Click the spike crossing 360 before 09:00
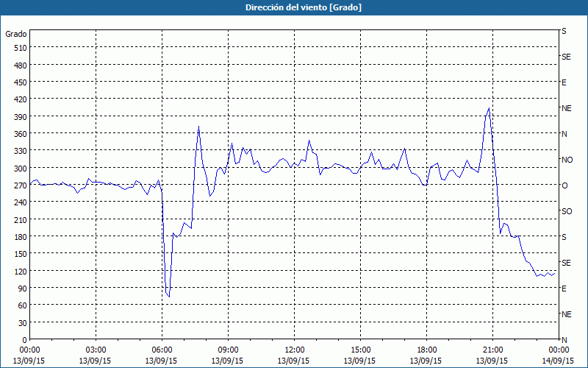 coord(198,127)
